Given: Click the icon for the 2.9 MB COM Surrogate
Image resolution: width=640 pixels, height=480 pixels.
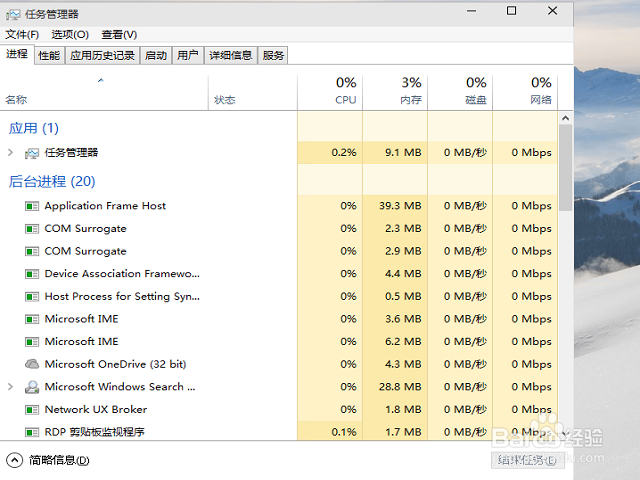Looking at the screenshot, I should [32, 251].
